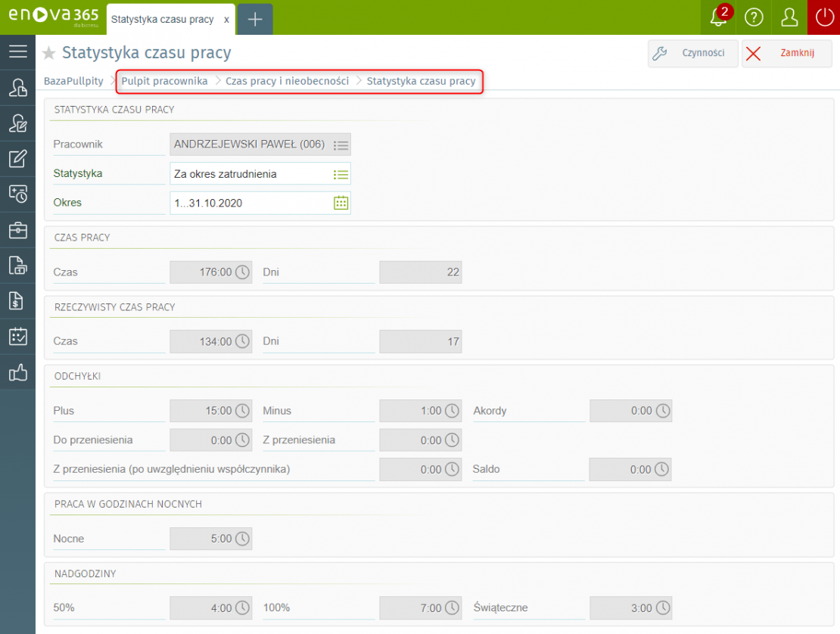Screen dimensions: 840x634
Task: Open the hamburger menu in sidebar
Action: pyautogui.click(x=17, y=51)
